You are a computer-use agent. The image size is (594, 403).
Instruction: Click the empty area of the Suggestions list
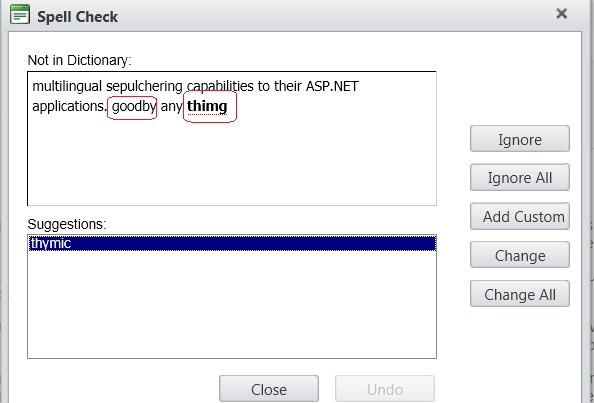232,304
